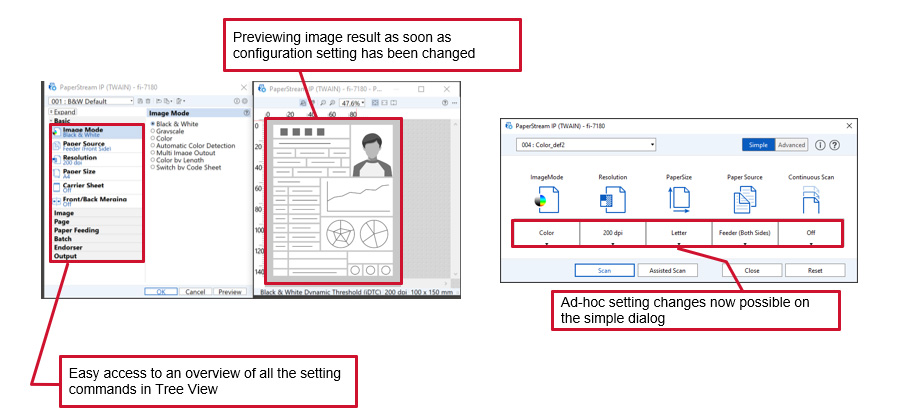Click the Expand button above Tree View
900x417 pixels.
click(x=63, y=112)
